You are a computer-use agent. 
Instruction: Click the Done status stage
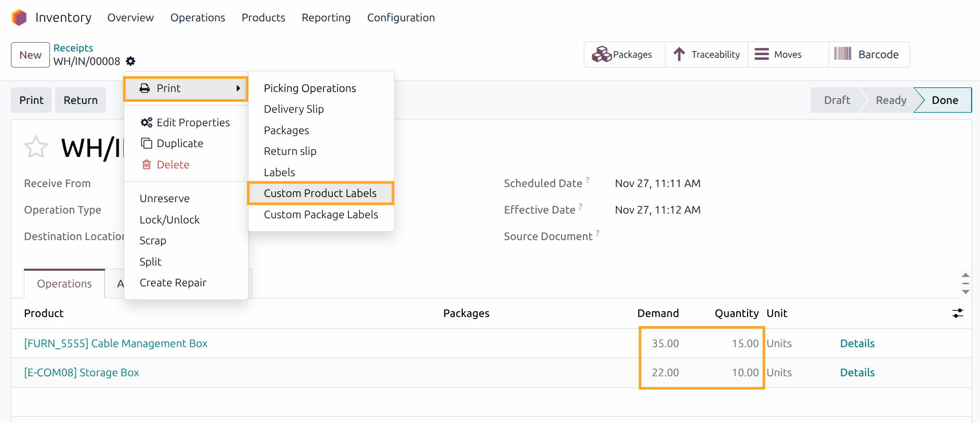[x=944, y=100]
